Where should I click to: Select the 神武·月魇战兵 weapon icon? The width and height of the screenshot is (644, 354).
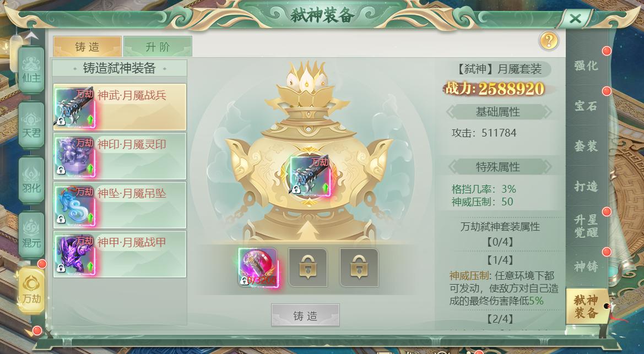(75, 107)
